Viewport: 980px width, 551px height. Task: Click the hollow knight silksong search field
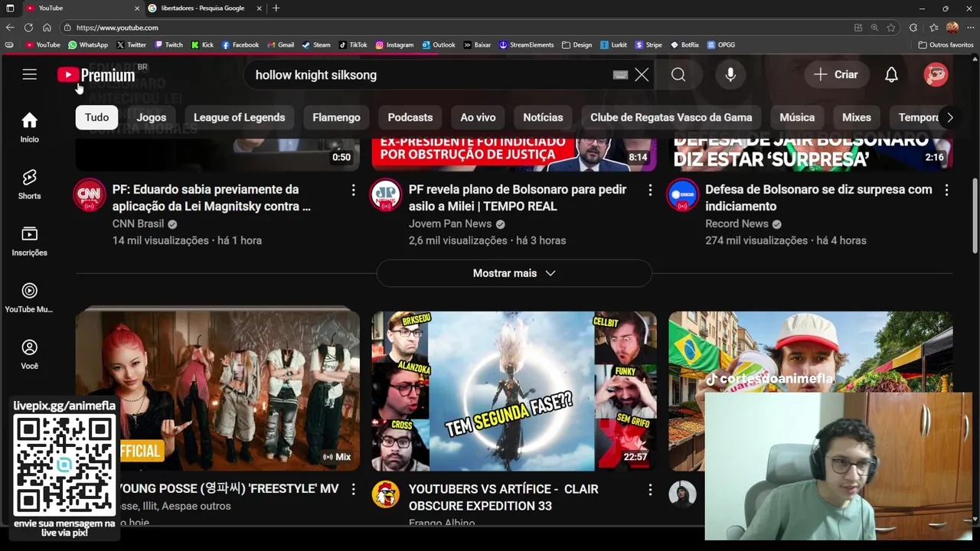(429, 75)
